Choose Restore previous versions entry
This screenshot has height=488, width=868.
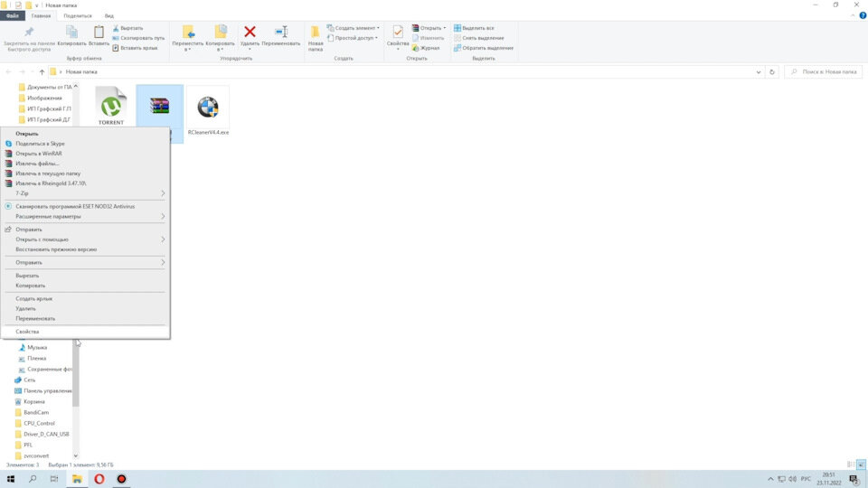click(x=85, y=249)
